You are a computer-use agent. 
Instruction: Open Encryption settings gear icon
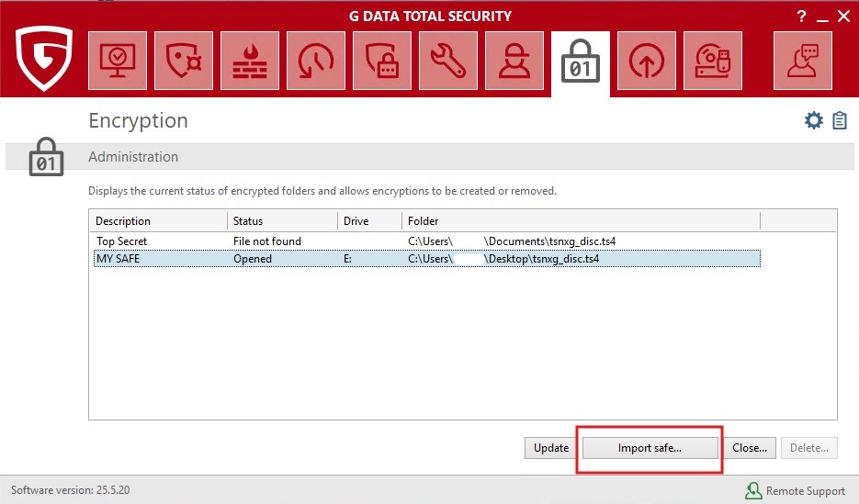(814, 120)
